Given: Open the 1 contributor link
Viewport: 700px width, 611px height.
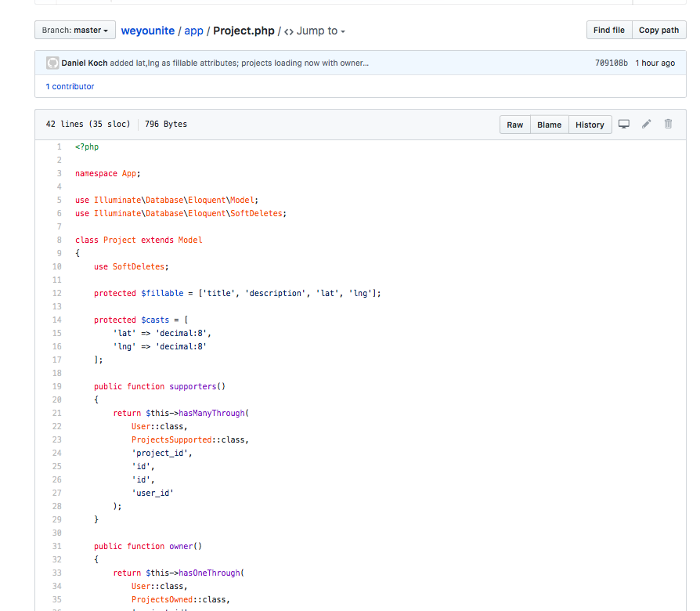Looking at the screenshot, I should click(x=70, y=87).
